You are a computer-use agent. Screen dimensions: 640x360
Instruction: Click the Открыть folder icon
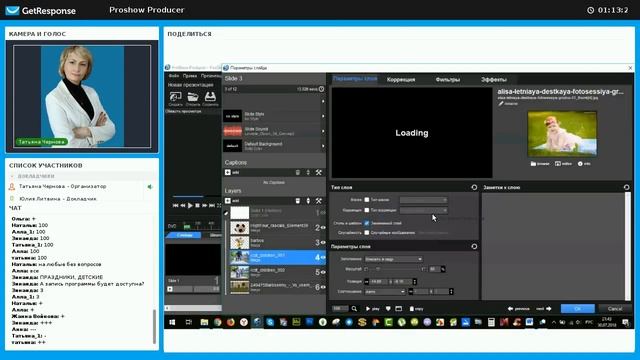pyautogui.click(x=193, y=97)
